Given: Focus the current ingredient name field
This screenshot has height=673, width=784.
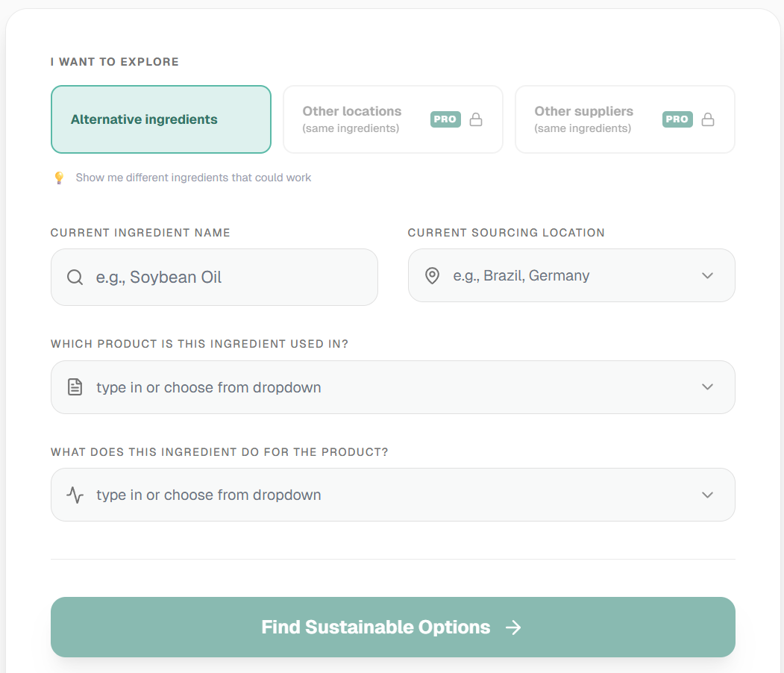Looking at the screenshot, I should [224, 278].
